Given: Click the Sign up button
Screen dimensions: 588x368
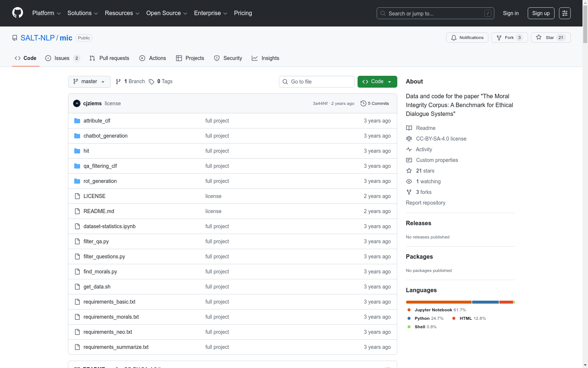Looking at the screenshot, I should (541, 13).
